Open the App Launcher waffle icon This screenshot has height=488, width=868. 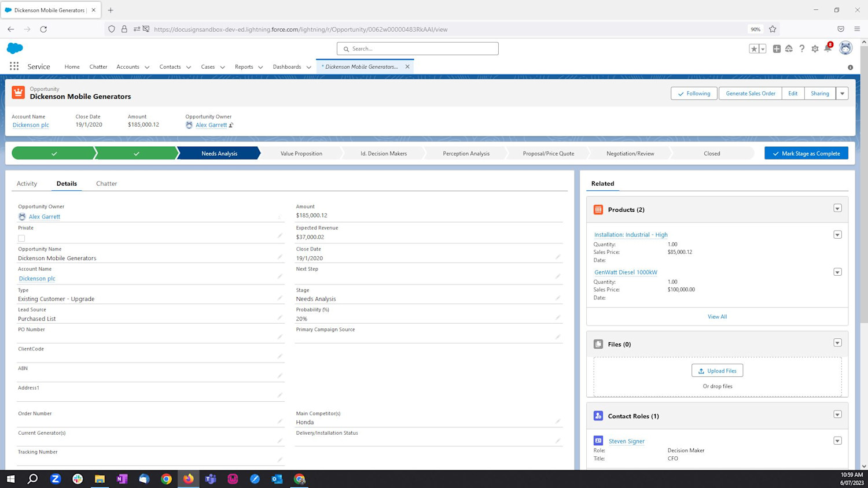[x=14, y=66]
